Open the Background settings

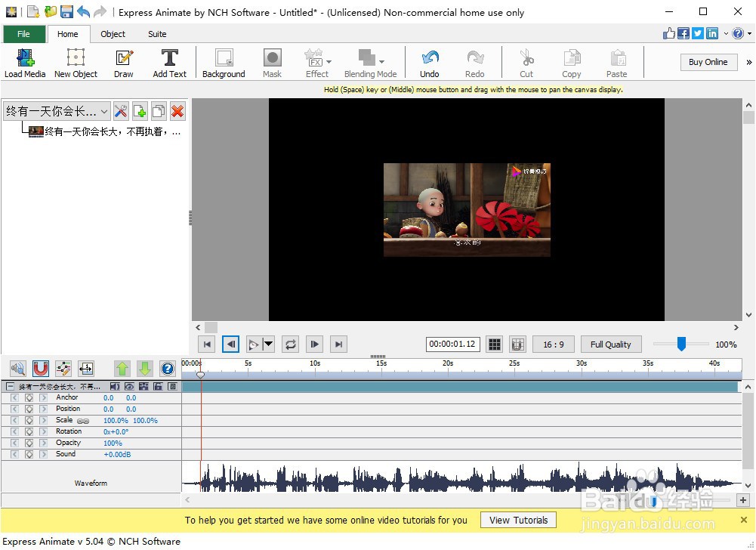224,63
